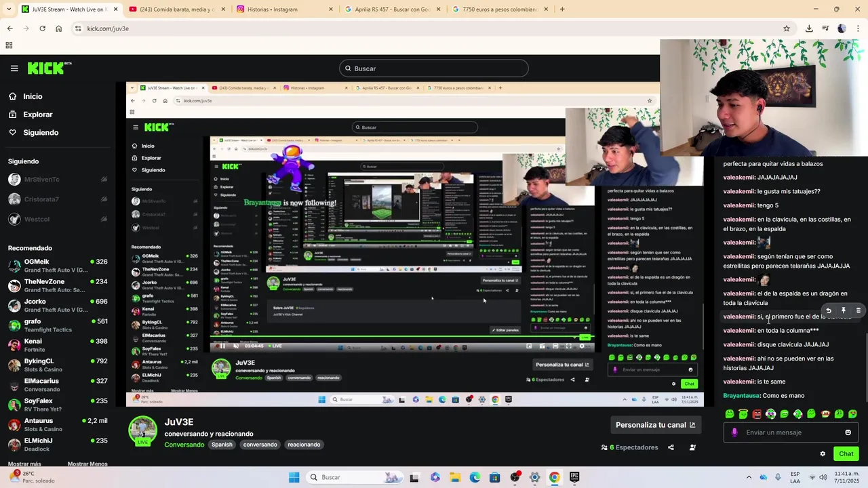This screenshot has width=868, height=488.
Task: Open Jcorko recommended channel
Action: click(58, 305)
